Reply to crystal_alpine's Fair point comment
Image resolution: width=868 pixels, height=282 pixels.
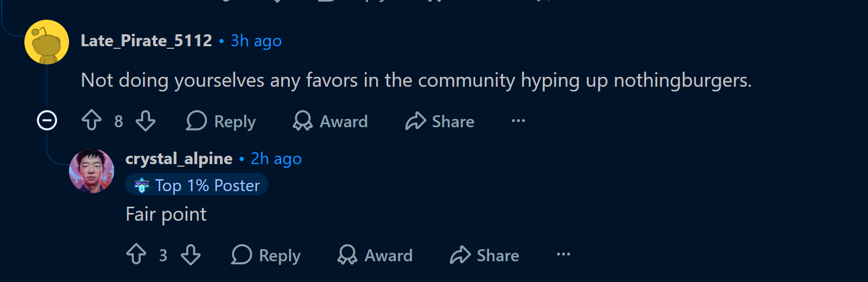(x=266, y=255)
